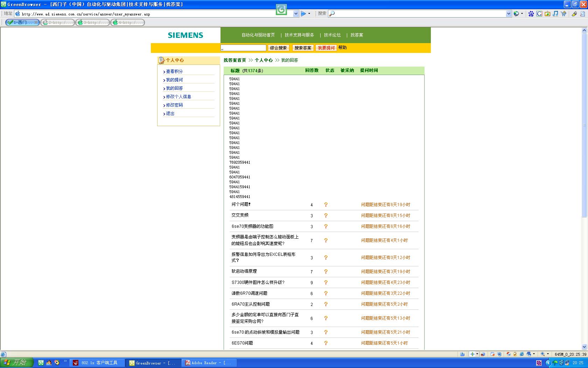Click the 我要提问 button
Image resolution: width=588 pixels, height=368 pixels.
(326, 48)
